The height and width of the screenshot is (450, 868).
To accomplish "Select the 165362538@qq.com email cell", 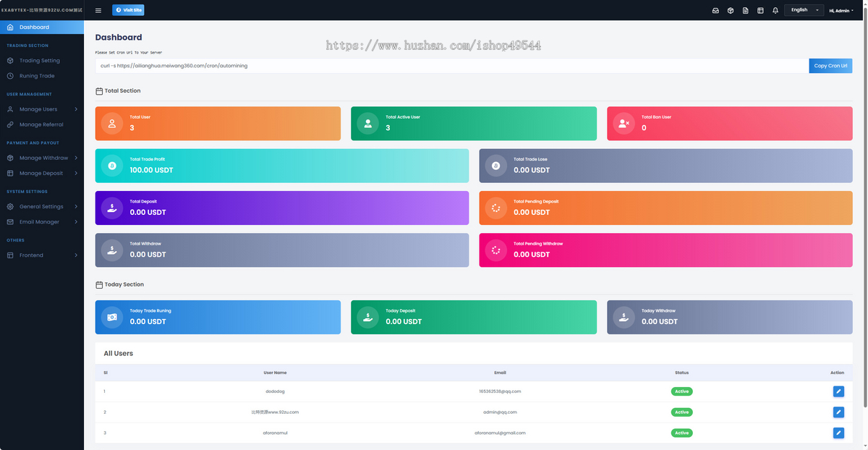I will pyautogui.click(x=500, y=391).
